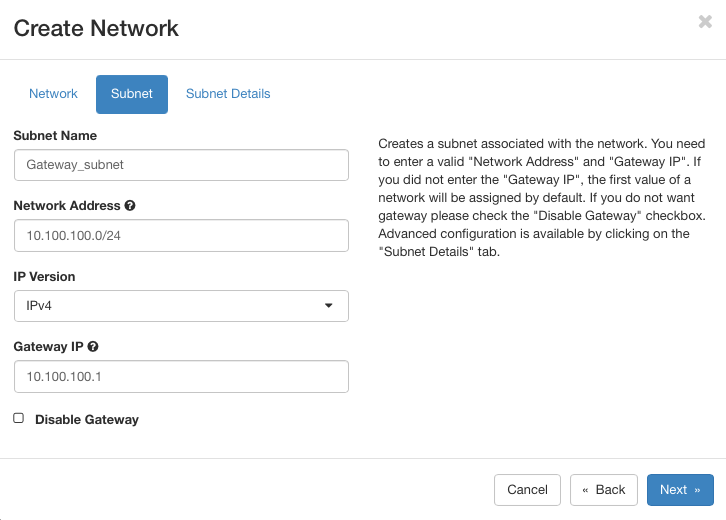The image size is (726, 520).
Task: Click the Subnet Name field label
Action: tap(55, 135)
